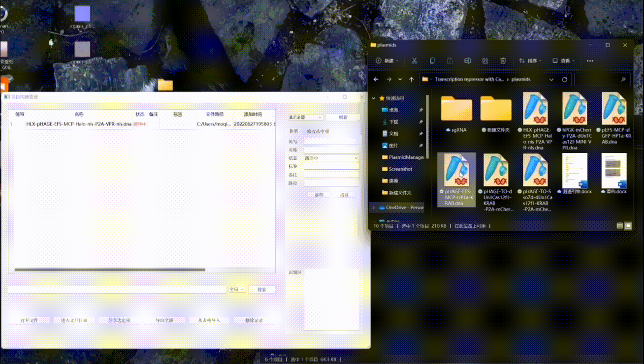Image resolution: width=644 pixels, height=364 pixels.
Task: Open the 排序 sort dropdown in Explorer
Action: (x=530, y=61)
